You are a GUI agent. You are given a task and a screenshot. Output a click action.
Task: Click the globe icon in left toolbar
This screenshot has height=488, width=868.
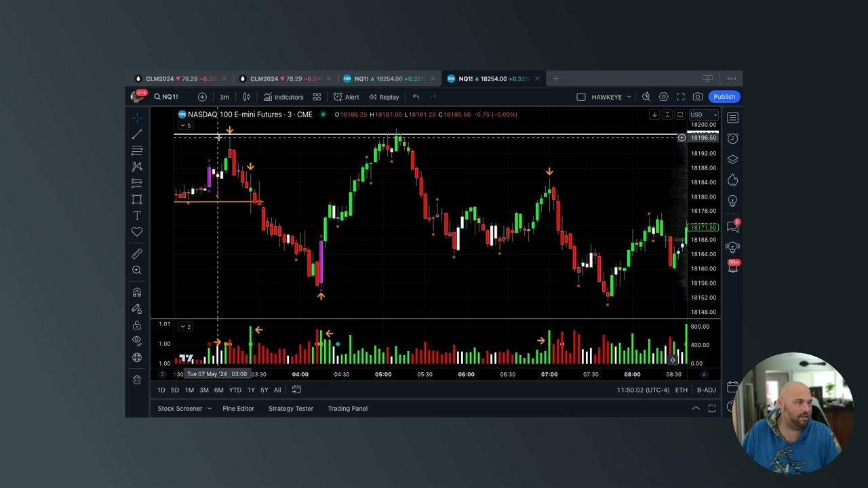pyautogui.click(x=137, y=358)
